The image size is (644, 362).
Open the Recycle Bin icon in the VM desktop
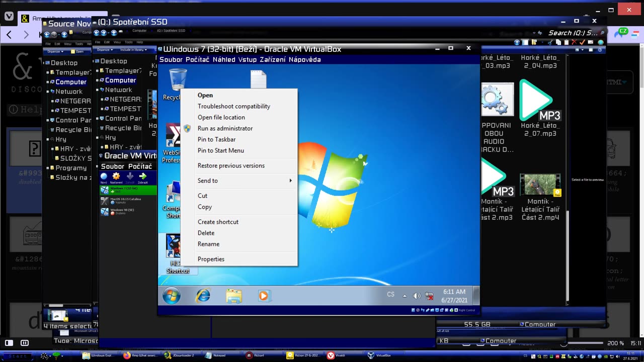(x=178, y=80)
